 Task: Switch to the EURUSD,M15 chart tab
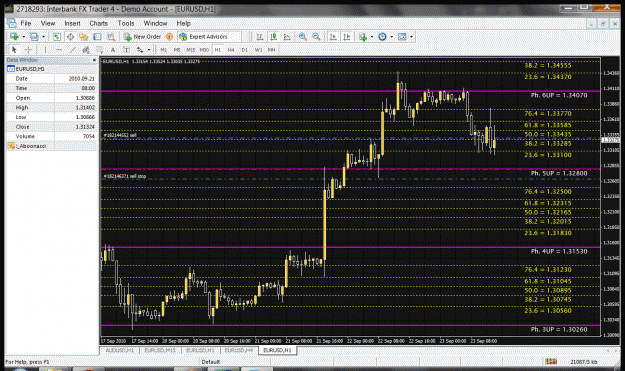(160, 350)
